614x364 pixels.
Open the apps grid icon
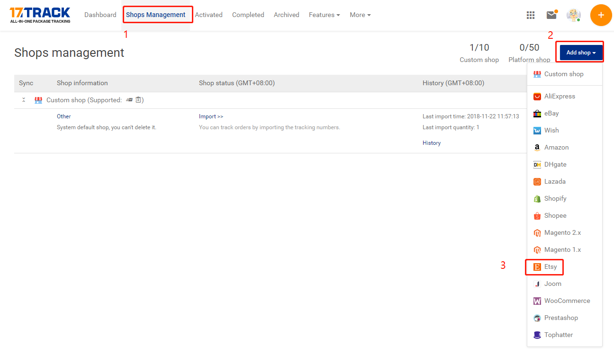531,15
